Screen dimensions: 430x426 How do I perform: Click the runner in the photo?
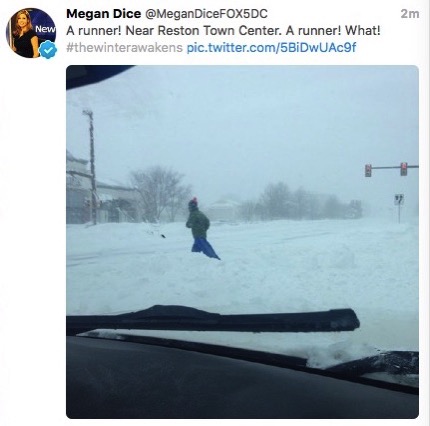coord(201,228)
